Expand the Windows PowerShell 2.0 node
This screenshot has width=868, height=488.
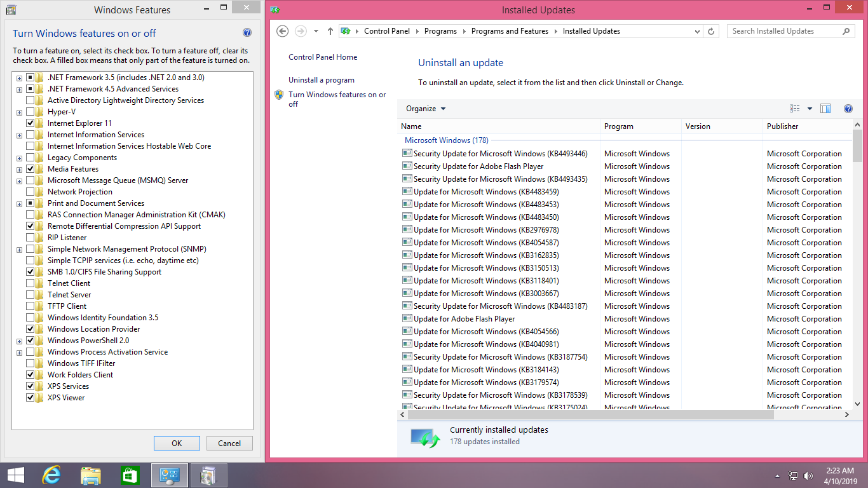coord(20,341)
